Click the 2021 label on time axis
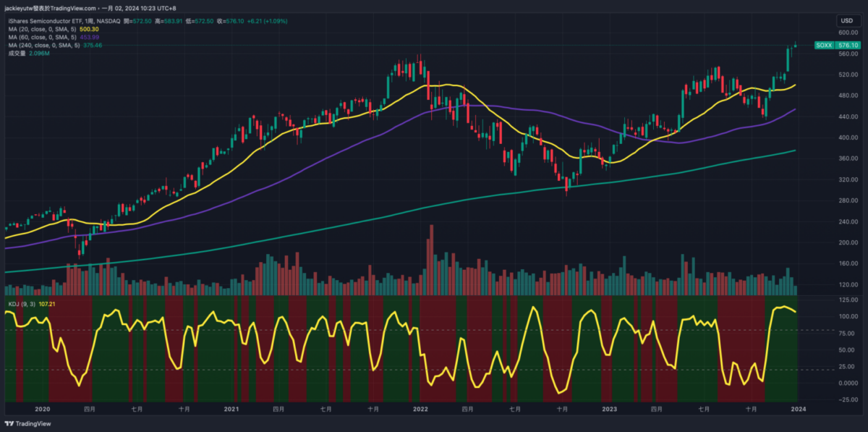Viewport: 868px width, 432px height. (x=231, y=409)
